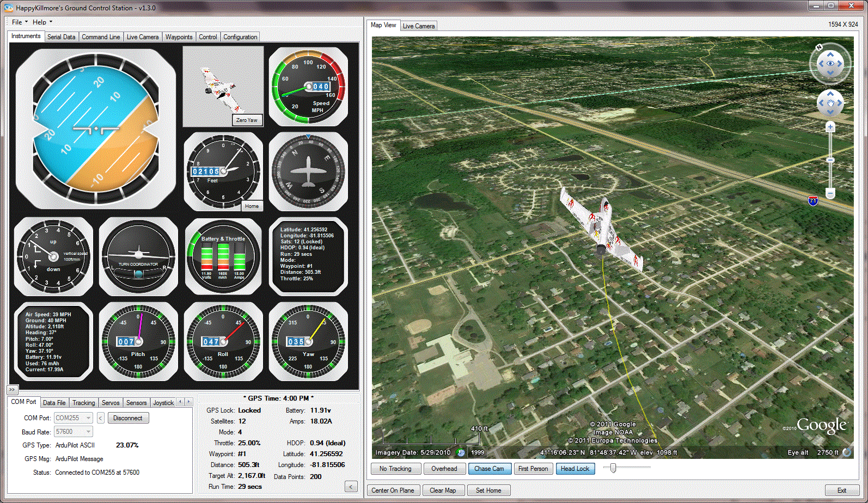This screenshot has height=503, width=868.
Task: Select Overhead camera mode
Action: [444, 469]
